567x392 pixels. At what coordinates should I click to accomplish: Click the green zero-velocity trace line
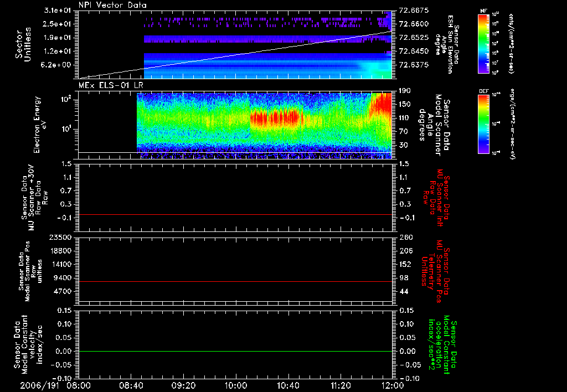(x=235, y=351)
